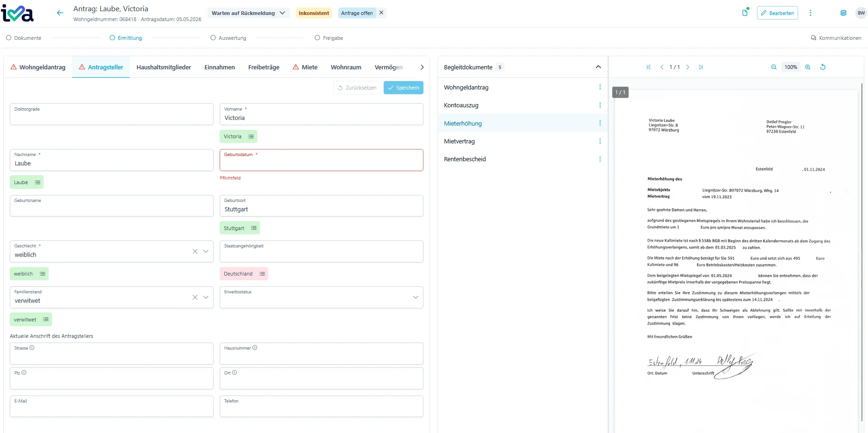
Task: Open list icon on Stuttgart suggestion chip
Action: (254, 228)
